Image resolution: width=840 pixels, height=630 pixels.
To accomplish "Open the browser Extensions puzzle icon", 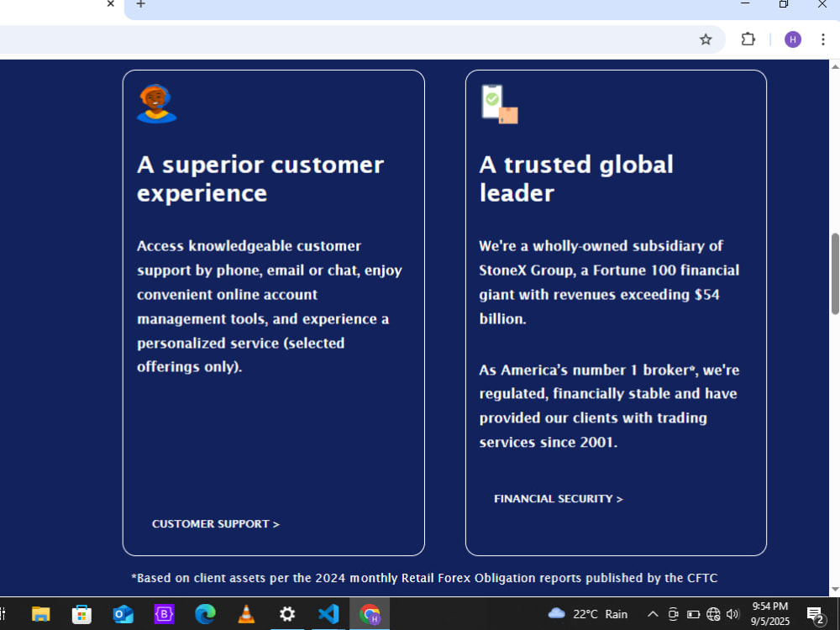I will coord(748,39).
